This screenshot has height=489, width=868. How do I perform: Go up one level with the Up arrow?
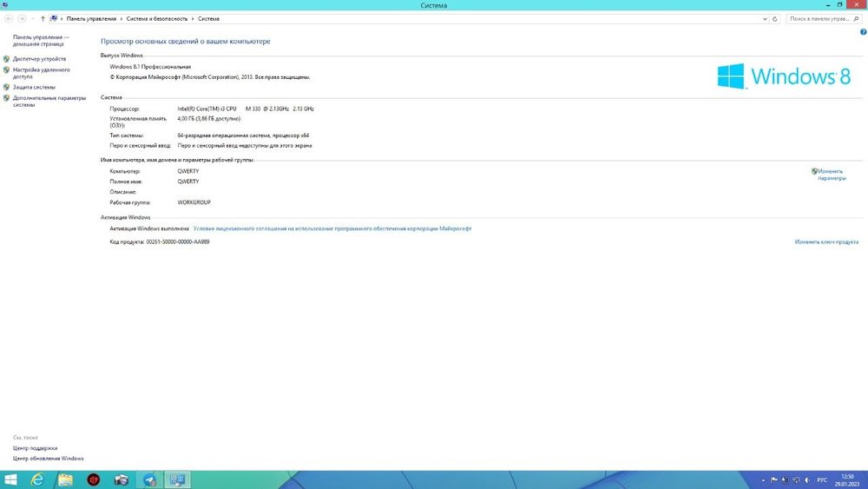pos(43,19)
